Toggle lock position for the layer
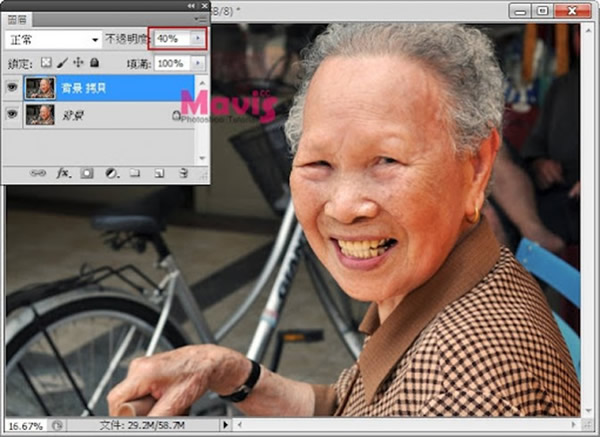600x437 pixels. [76, 62]
